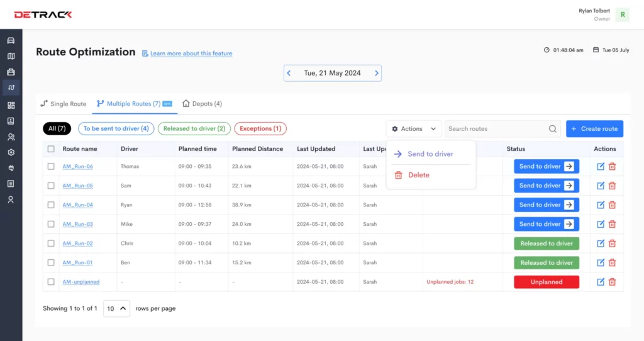Delete route AM_Run-03 with trash icon
The image size is (644, 341).
(613, 225)
